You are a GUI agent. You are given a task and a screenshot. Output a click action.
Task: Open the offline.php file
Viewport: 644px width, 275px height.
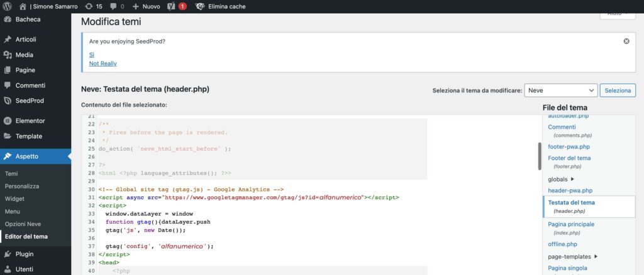562,244
